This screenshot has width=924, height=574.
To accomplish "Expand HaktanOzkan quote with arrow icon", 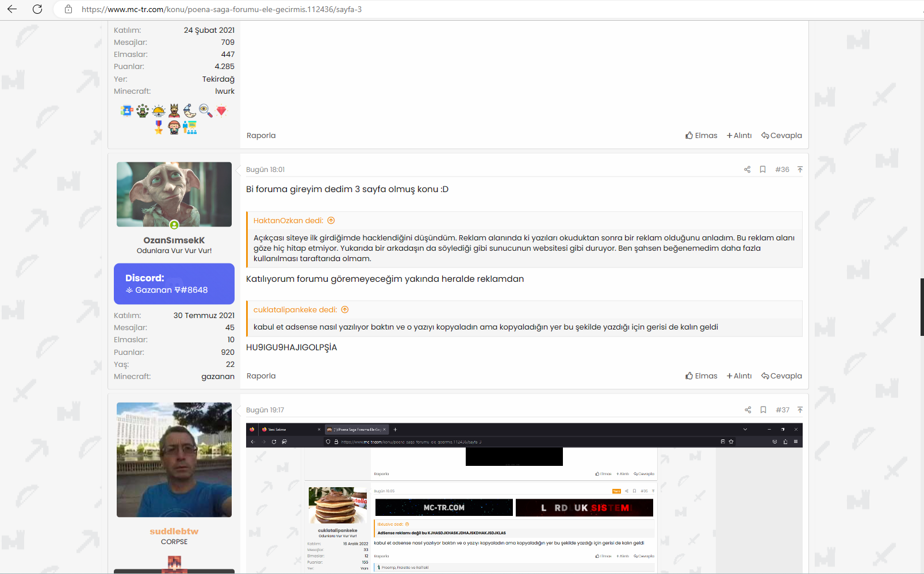I will point(331,221).
